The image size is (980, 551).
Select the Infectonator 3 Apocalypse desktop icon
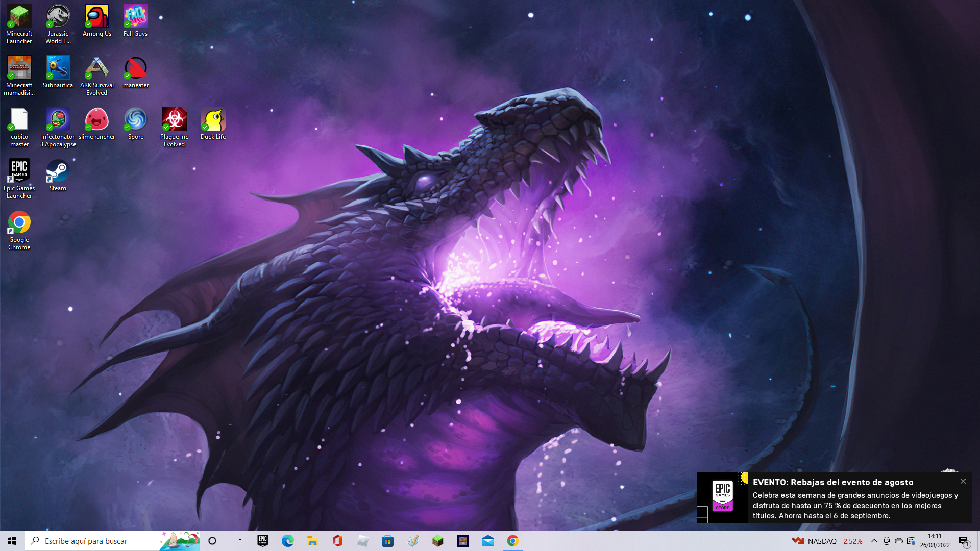[58, 127]
